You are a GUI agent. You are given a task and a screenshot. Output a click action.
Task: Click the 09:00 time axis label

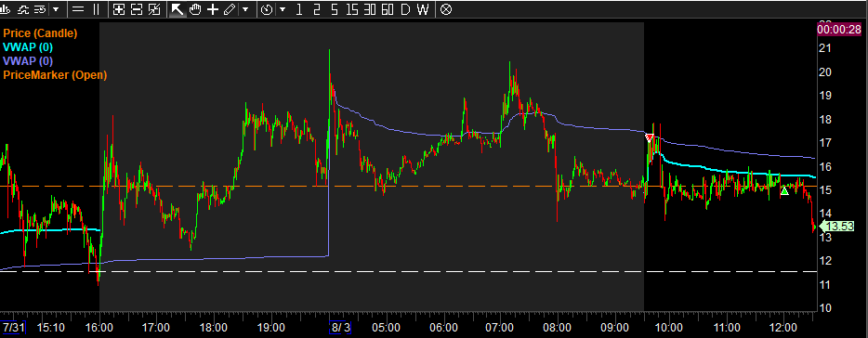tap(614, 327)
